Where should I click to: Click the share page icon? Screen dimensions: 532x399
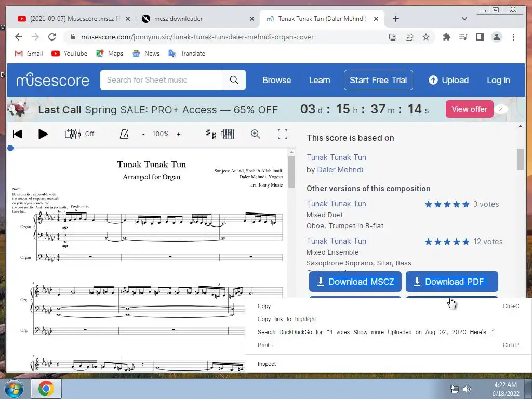tap(409, 37)
